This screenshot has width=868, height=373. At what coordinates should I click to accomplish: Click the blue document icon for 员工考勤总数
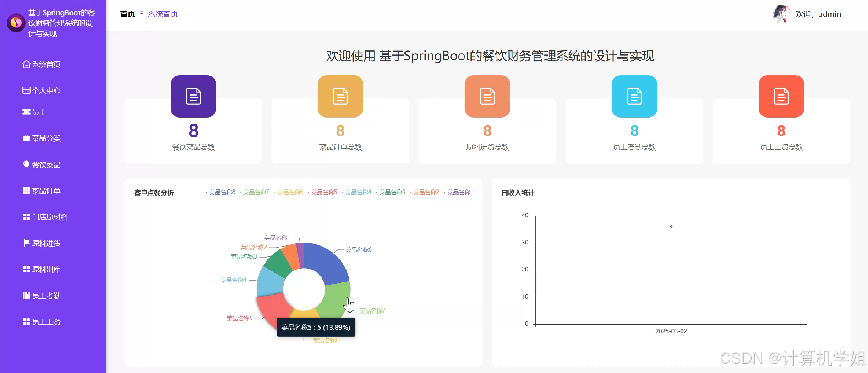coord(634,96)
